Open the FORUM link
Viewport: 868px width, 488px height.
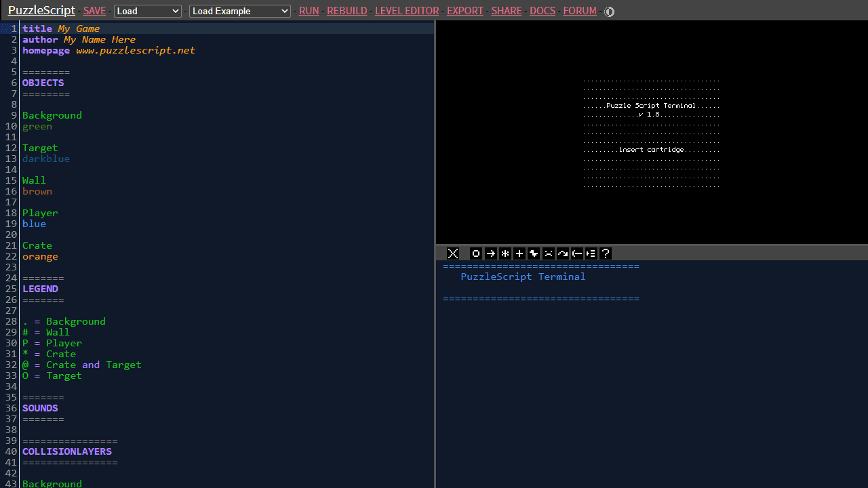click(580, 11)
